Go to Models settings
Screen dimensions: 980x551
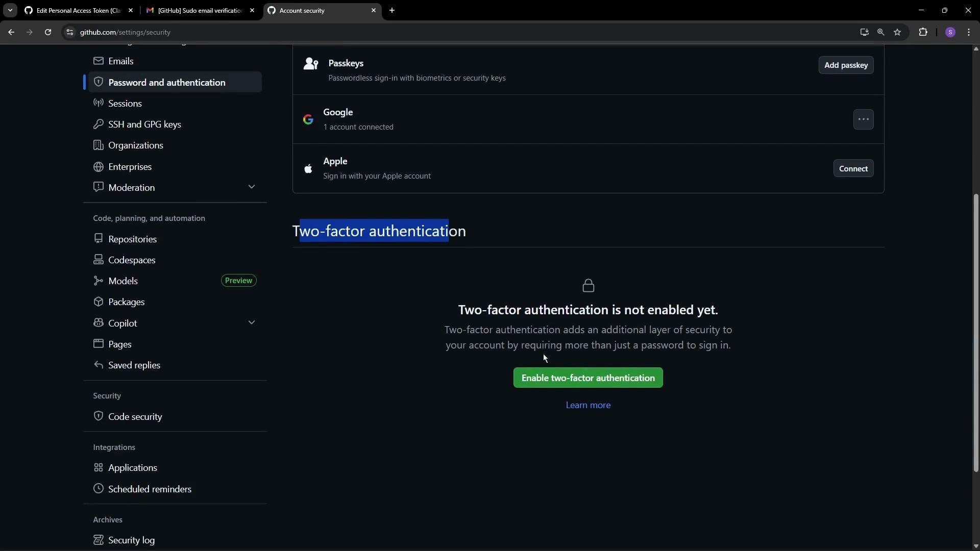(175, 281)
